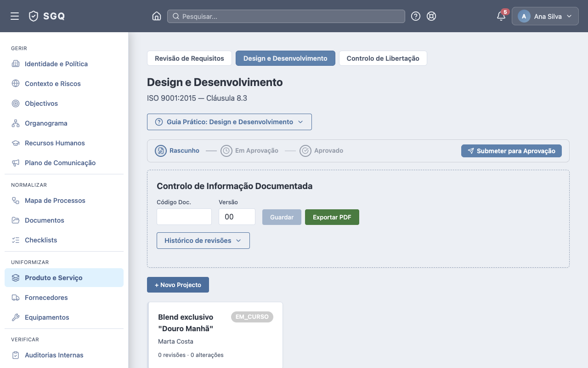Switch to Controlo de Libertação tab
The image size is (588, 368).
coord(383,58)
